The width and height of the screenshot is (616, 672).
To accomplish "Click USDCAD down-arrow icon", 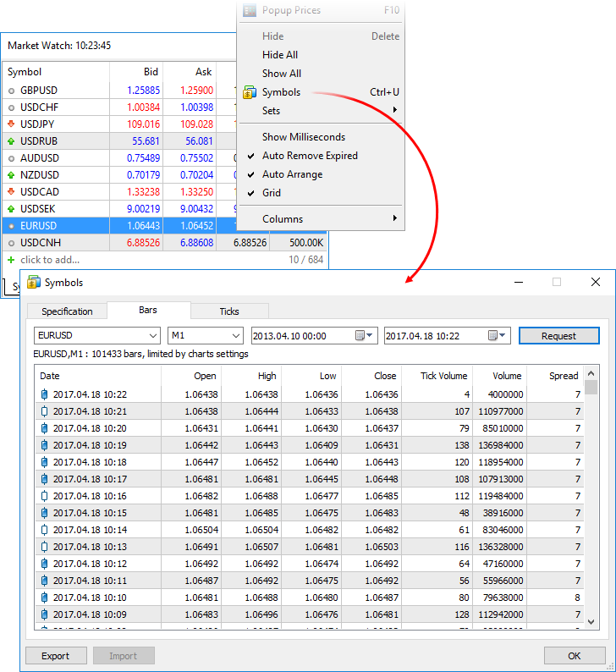I will pos(11,191).
